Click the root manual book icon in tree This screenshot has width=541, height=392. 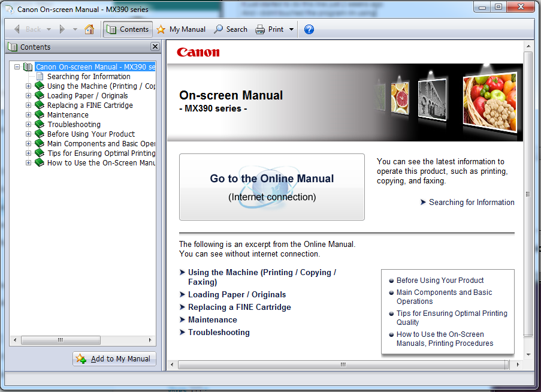[x=28, y=67]
